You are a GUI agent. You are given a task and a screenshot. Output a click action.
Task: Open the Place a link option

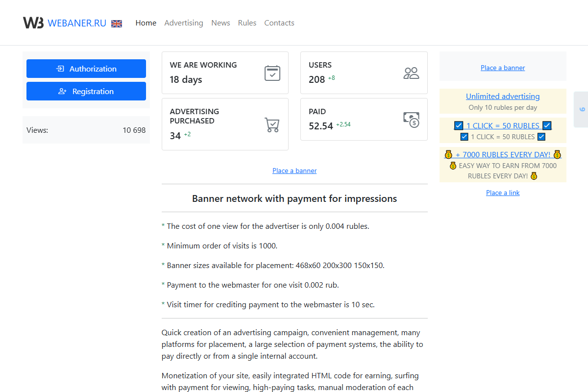(x=503, y=193)
